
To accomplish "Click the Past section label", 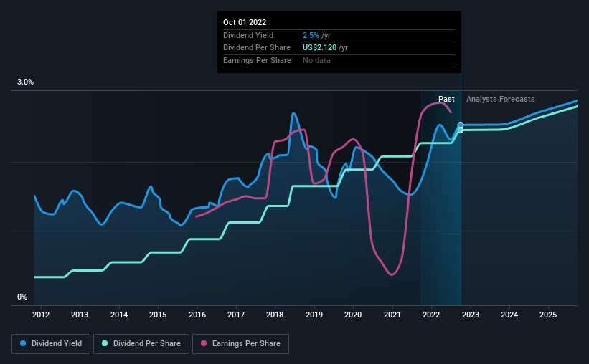I will [446, 99].
